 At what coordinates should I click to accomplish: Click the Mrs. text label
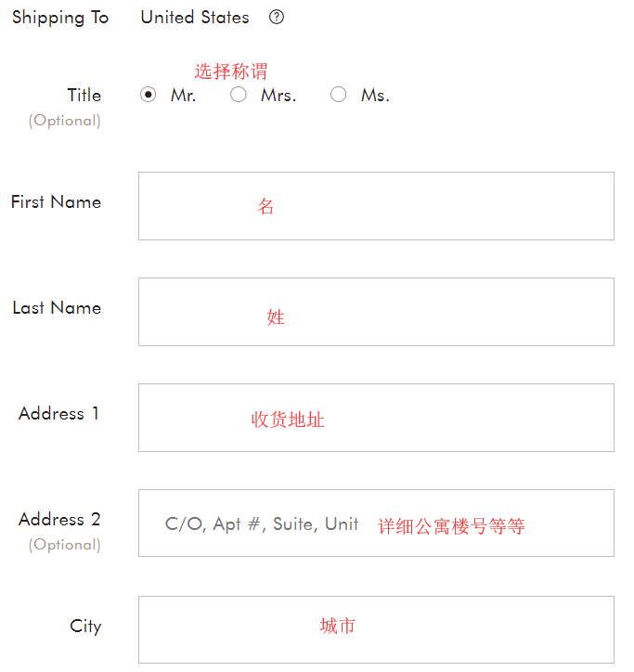[278, 95]
